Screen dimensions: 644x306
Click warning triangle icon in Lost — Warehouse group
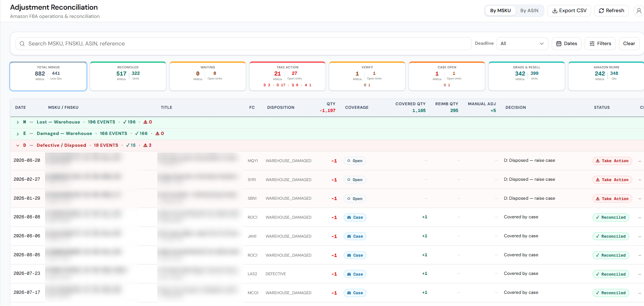point(146,122)
